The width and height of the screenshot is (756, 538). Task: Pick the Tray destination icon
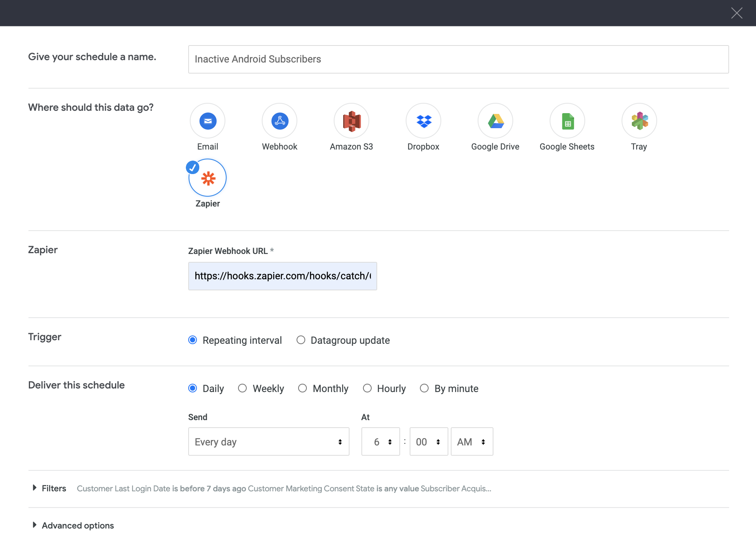pos(639,121)
